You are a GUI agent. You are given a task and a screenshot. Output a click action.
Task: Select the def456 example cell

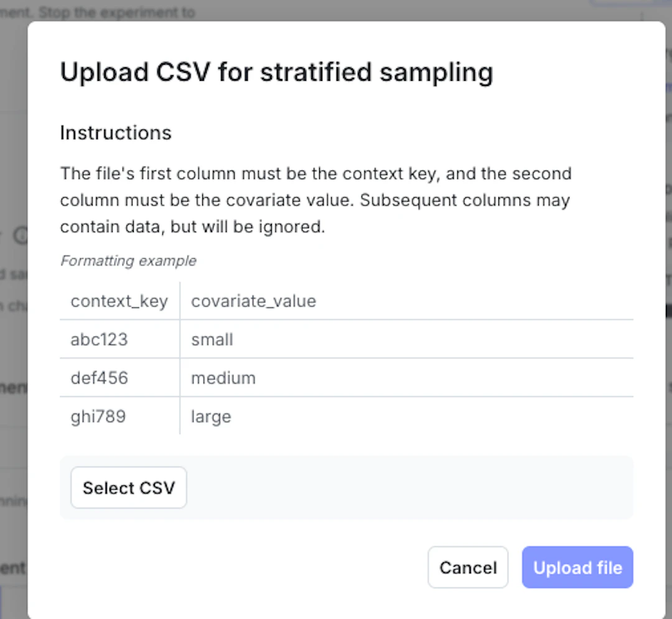[x=100, y=378]
